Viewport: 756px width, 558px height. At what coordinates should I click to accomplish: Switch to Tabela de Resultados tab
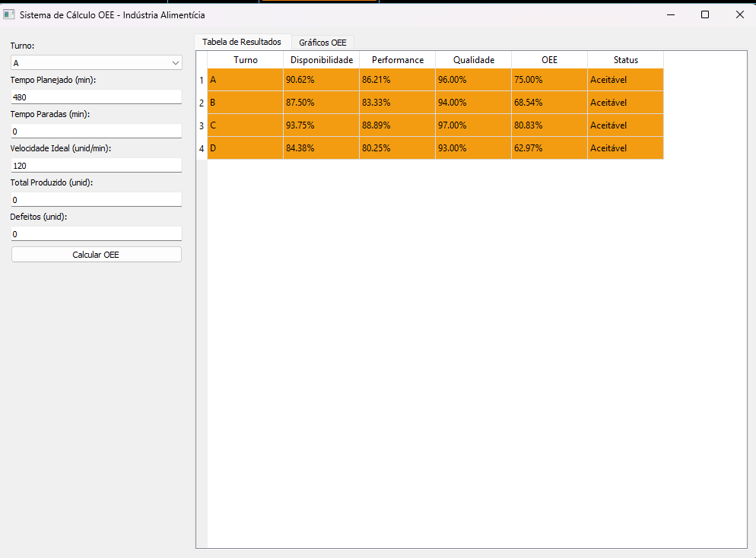242,42
